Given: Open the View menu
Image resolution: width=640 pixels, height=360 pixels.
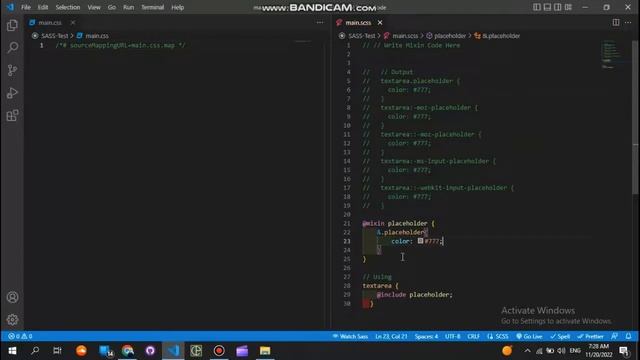Looking at the screenshot, I should 94,7.
